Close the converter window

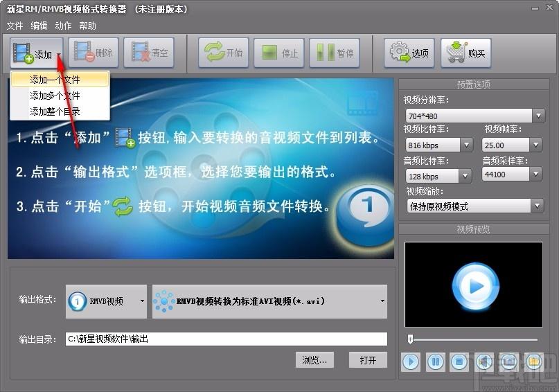(x=549, y=8)
